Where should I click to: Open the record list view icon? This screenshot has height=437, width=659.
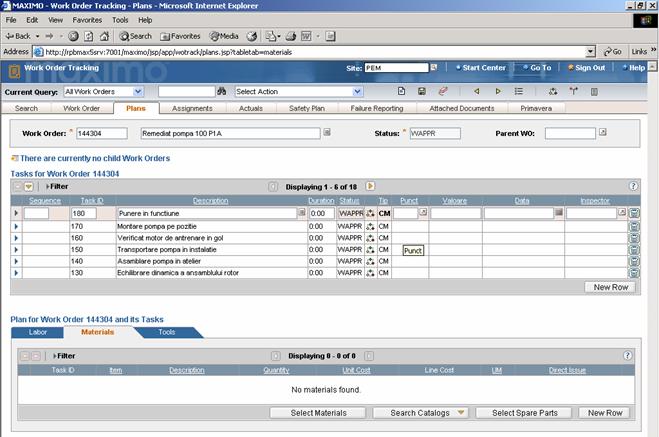click(x=519, y=91)
